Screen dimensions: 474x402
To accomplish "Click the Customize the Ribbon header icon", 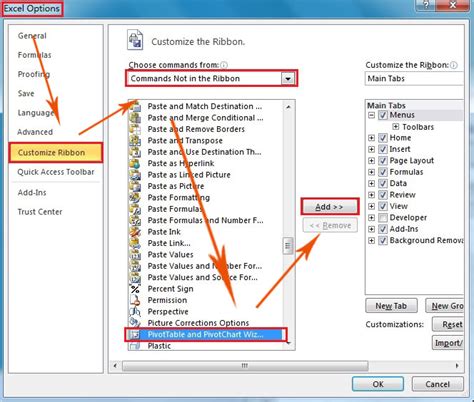I will [x=135, y=40].
